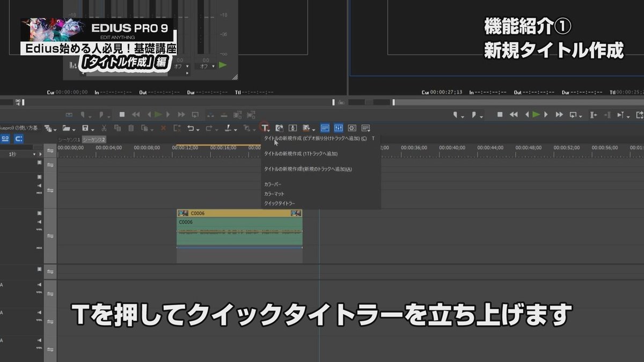Click the Export icon at recorder's far right
644x362 pixels.
(x=639, y=114)
